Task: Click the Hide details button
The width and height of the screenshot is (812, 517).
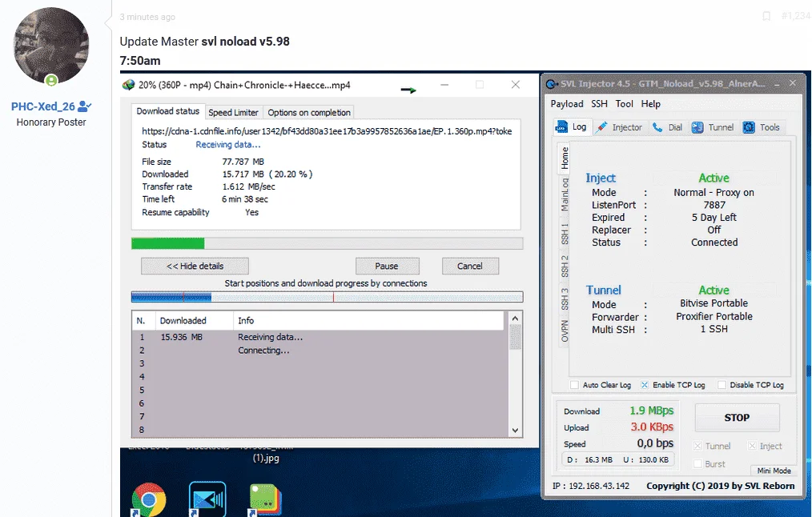Action: [x=195, y=266]
